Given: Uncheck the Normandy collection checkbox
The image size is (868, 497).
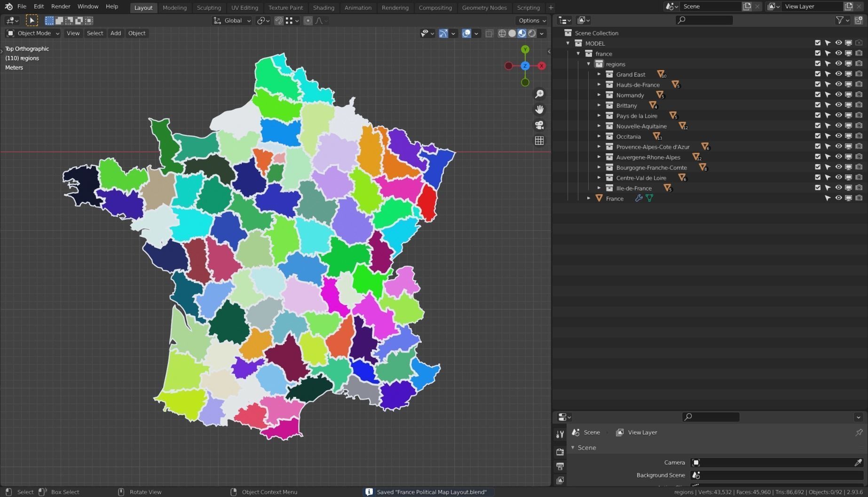Looking at the screenshot, I should click(818, 95).
